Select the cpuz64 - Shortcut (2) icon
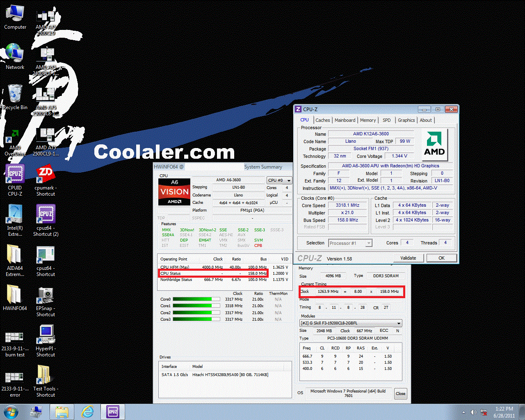This screenshot has height=420, width=525. [x=46, y=221]
